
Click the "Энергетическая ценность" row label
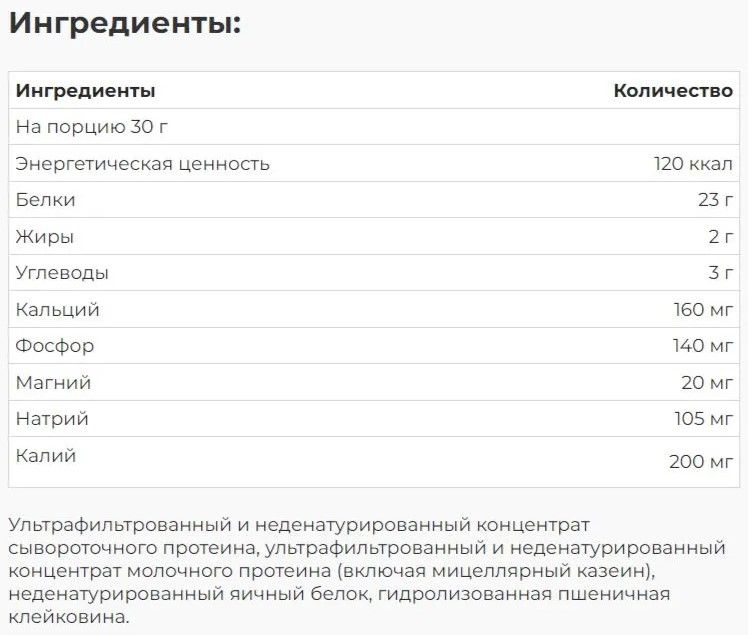pos(143,164)
